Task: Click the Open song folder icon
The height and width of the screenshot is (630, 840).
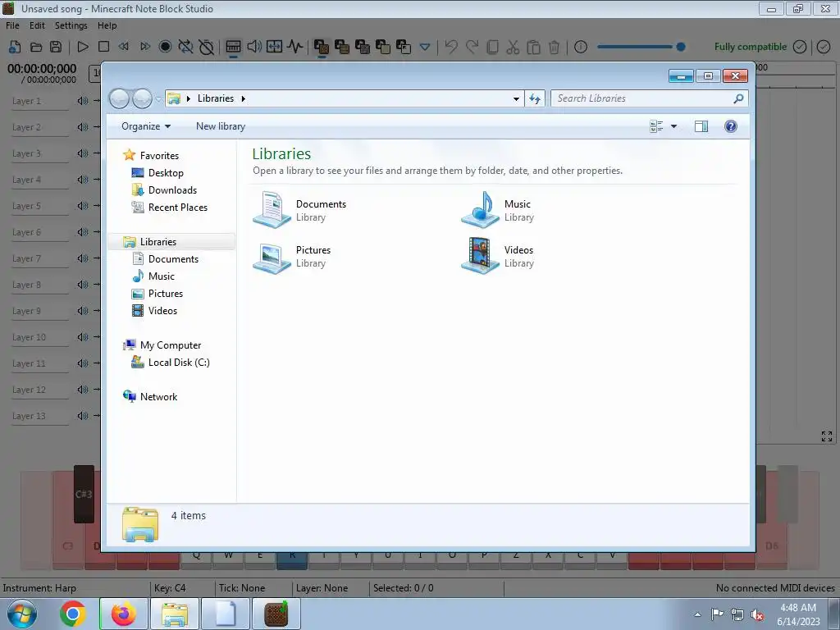Action: coord(36,47)
